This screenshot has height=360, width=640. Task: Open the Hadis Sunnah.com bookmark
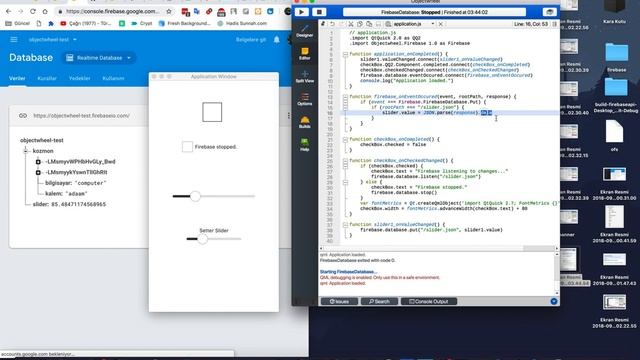(242, 24)
